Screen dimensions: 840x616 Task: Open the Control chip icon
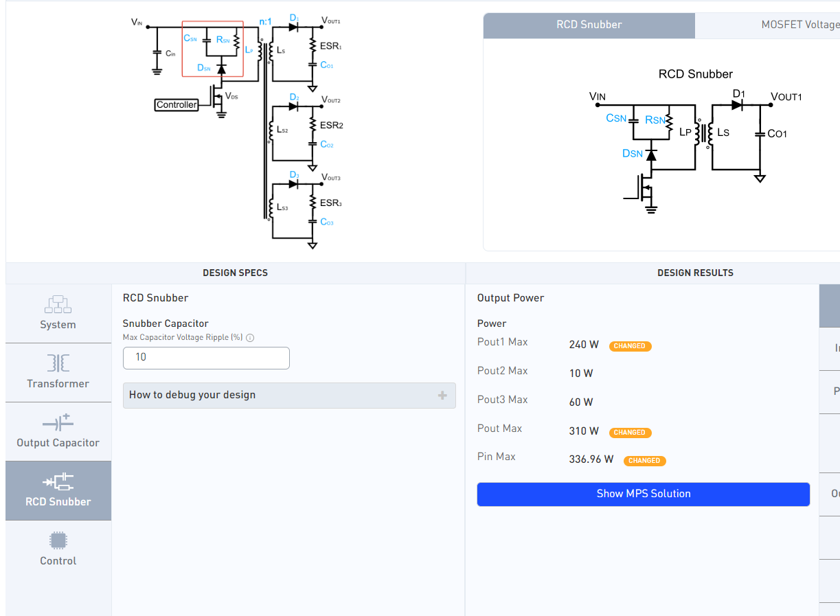(x=58, y=540)
